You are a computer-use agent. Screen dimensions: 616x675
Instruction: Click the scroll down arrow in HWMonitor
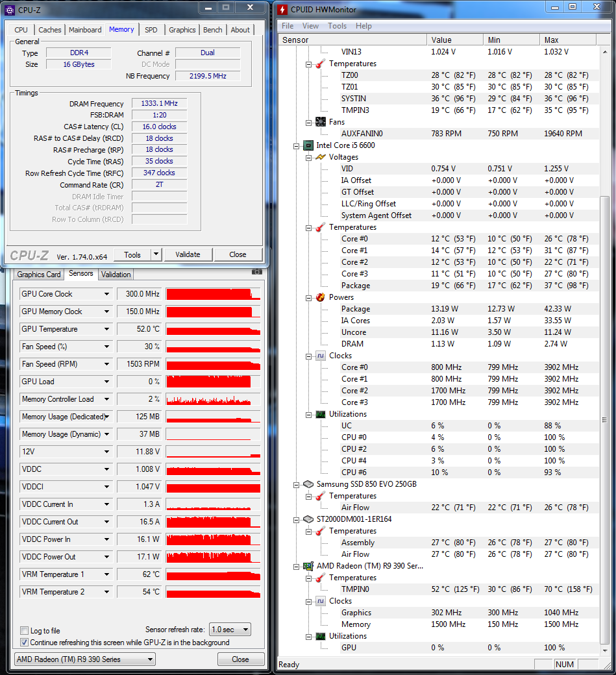(605, 650)
